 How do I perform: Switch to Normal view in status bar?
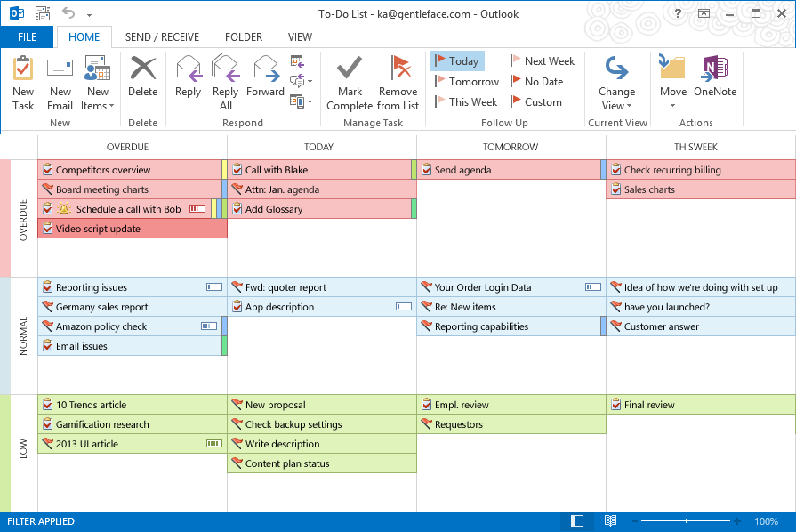pos(576,520)
